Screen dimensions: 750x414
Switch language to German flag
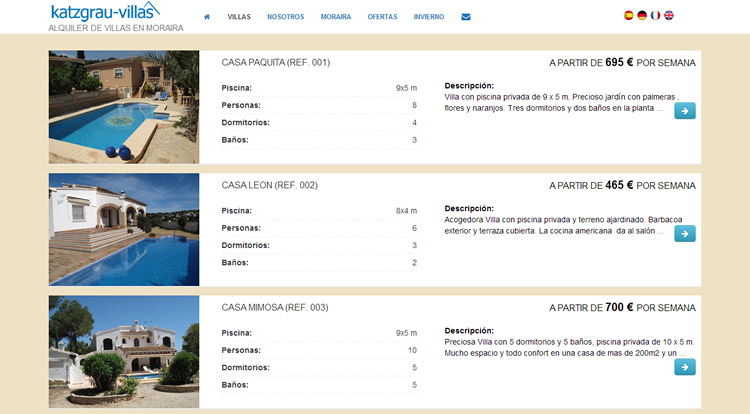click(x=642, y=15)
